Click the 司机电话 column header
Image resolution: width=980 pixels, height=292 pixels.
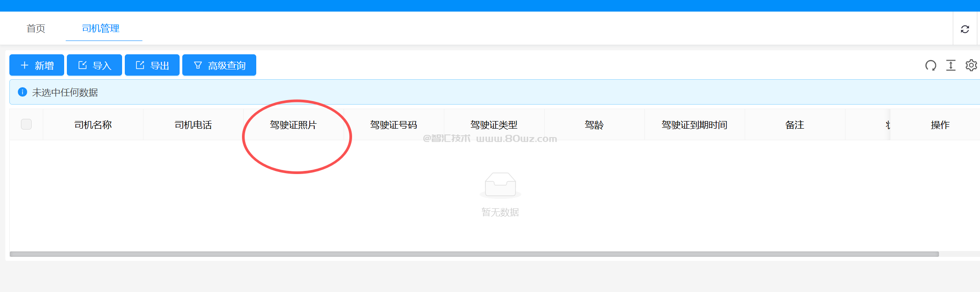coord(193,125)
